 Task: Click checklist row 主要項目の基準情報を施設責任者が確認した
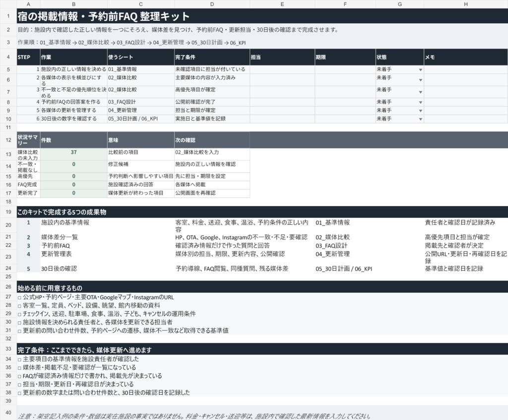click(x=262, y=359)
